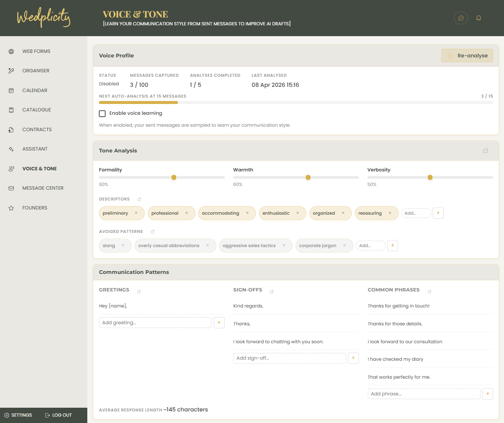Click lock icon next to Avoided Patterns
This screenshot has width=504, height=423.
[x=153, y=232]
